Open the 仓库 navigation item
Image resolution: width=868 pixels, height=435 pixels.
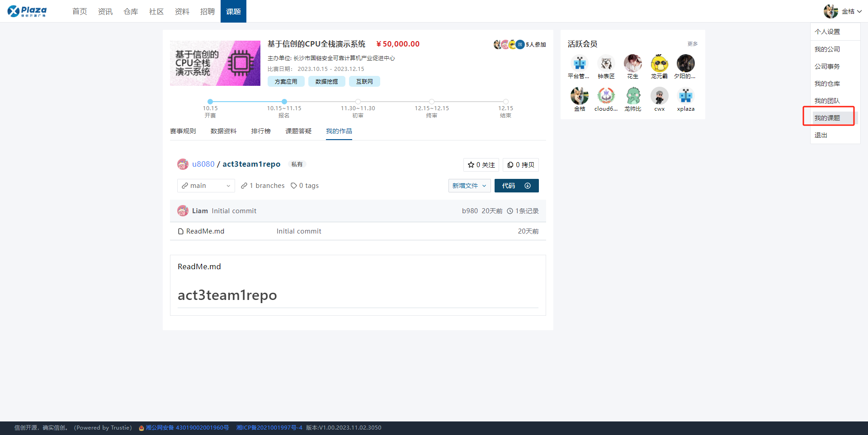(x=131, y=11)
